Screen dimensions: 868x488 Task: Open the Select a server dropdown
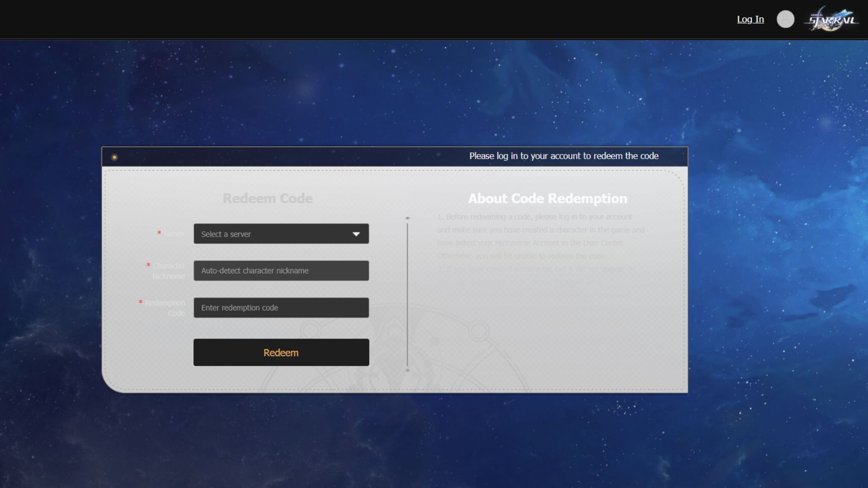pyautogui.click(x=271, y=234)
